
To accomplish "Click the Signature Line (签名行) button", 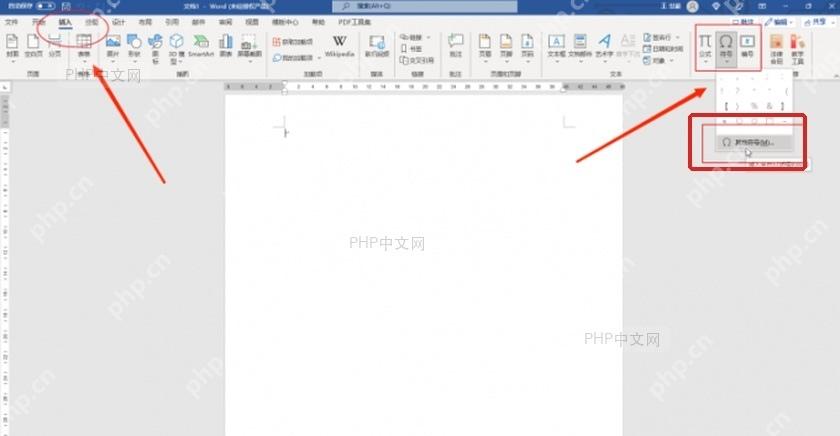I will pyautogui.click(x=658, y=37).
